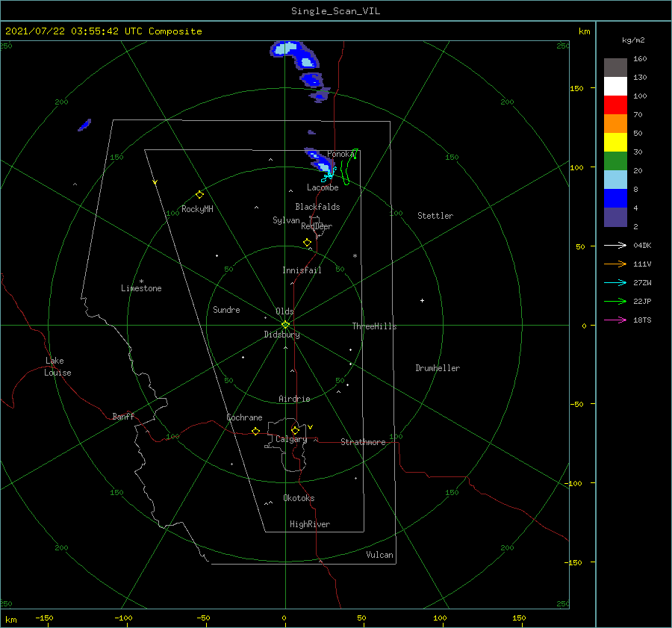This screenshot has width=672, height=628.
Task: Click the small blue cell in the northwest
Action: click(x=84, y=125)
